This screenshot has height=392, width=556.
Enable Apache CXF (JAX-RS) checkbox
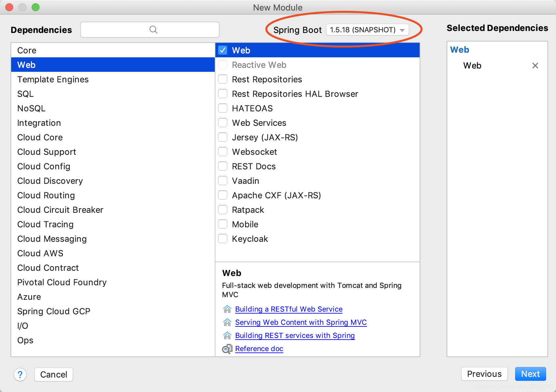click(223, 195)
